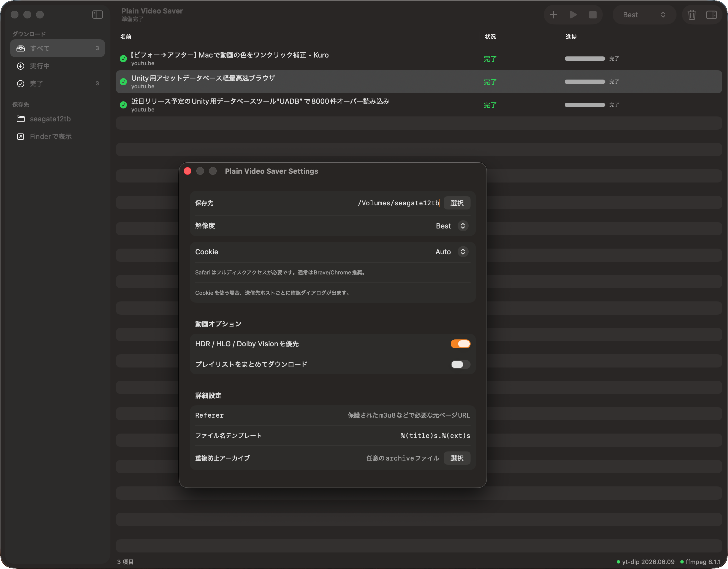Click green check icon of Kuro row
The image size is (728, 569).
coord(123,59)
